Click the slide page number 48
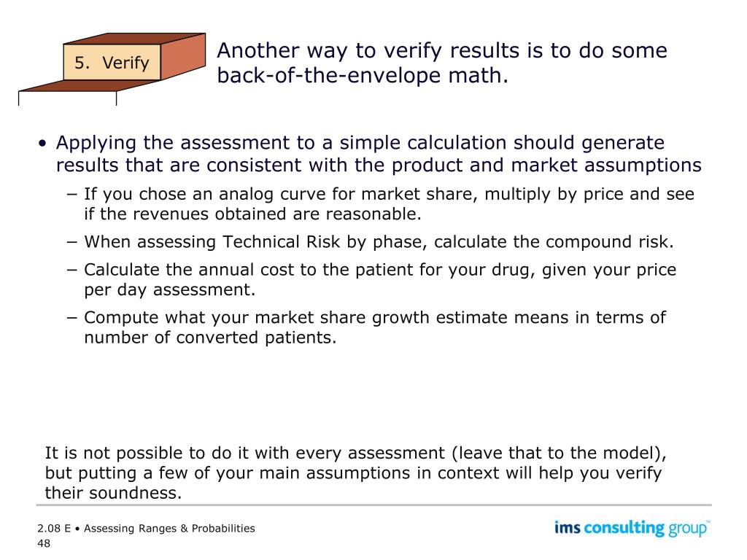747x560 pixels. pyautogui.click(x=43, y=543)
